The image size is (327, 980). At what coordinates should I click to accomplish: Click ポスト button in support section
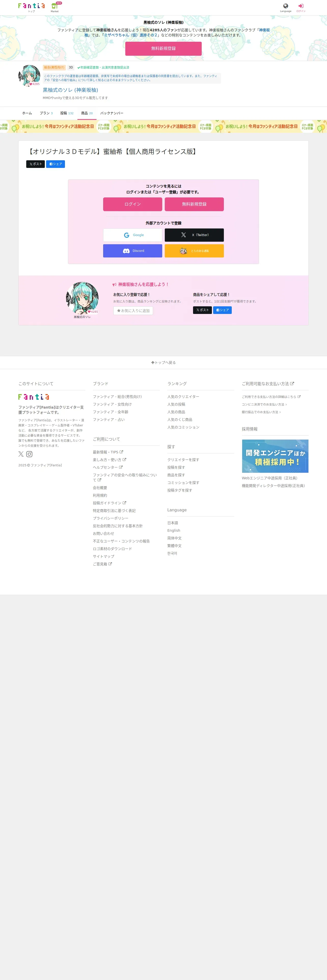point(202,310)
